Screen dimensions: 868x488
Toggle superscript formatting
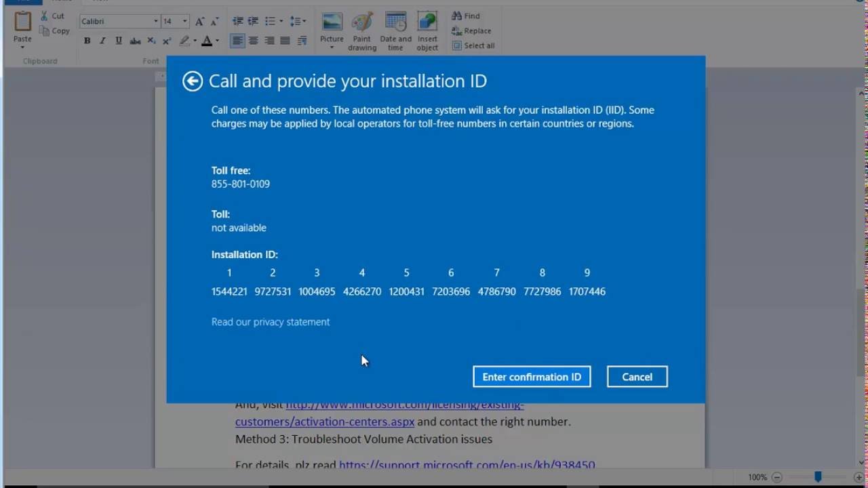[167, 41]
